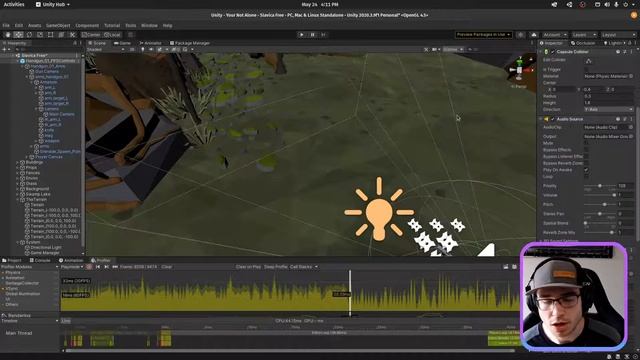The height and width of the screenshot is (360, 640).
Task: Toggle Center pivot mode button
Action: click(x=91, y=35)
